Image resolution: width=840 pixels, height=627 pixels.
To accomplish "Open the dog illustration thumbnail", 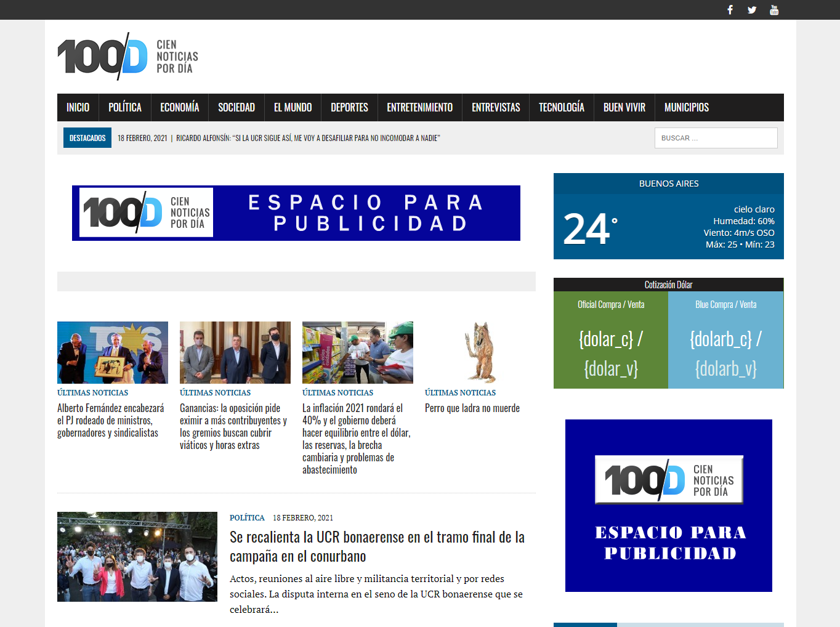I will [480, 352].
